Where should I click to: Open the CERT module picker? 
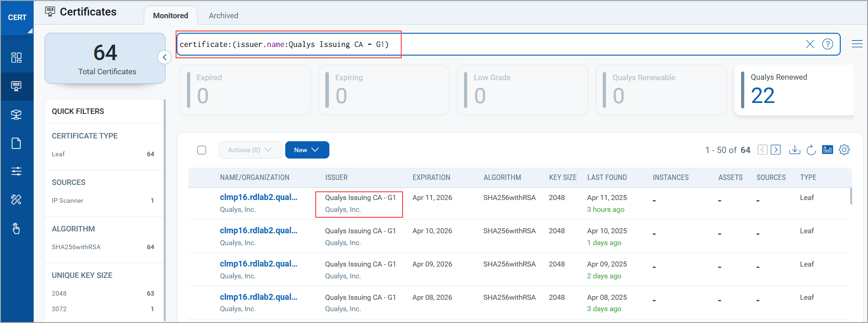[17, 18]
